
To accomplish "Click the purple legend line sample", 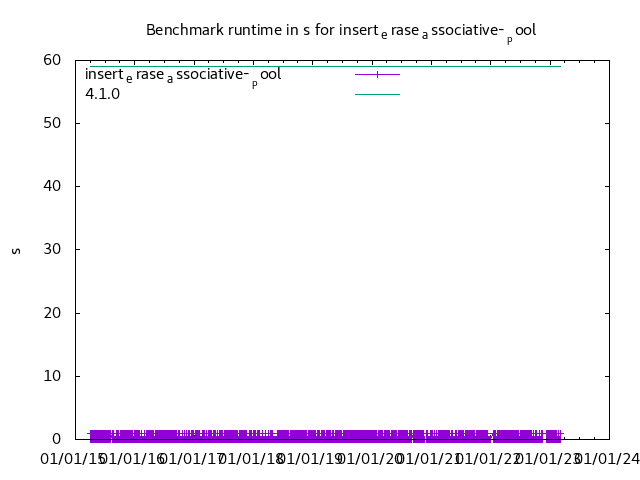I will pos(377,74).
